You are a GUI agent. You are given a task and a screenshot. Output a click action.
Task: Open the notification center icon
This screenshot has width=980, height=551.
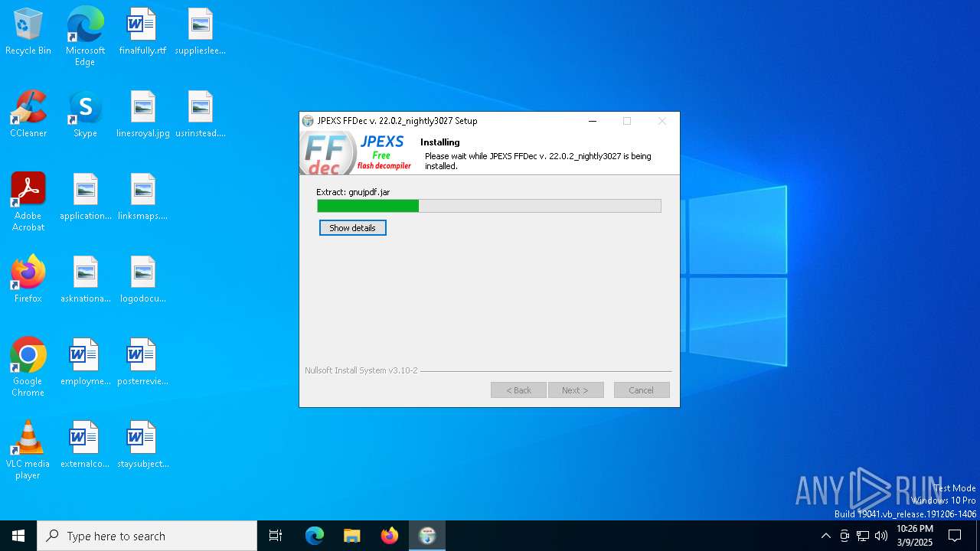click(955, 536)
